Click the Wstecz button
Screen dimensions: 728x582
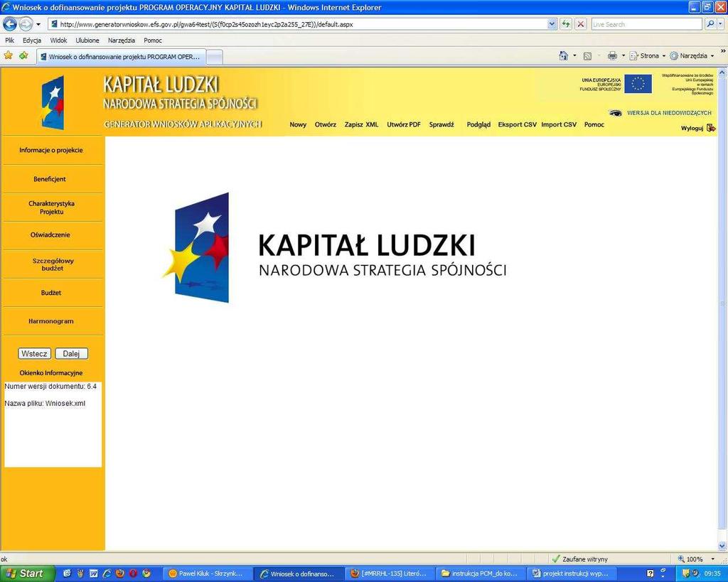(x=34, y=354)
